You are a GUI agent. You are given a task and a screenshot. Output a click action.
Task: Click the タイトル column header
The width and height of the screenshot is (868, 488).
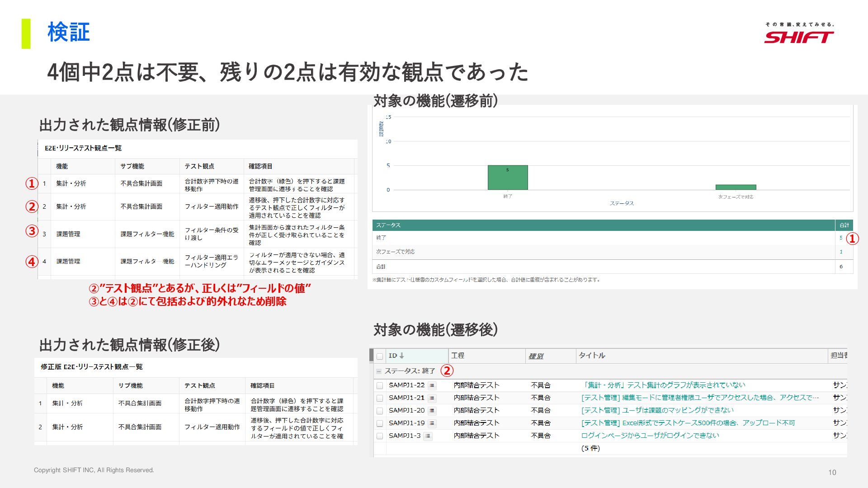[x=592, y=356]
